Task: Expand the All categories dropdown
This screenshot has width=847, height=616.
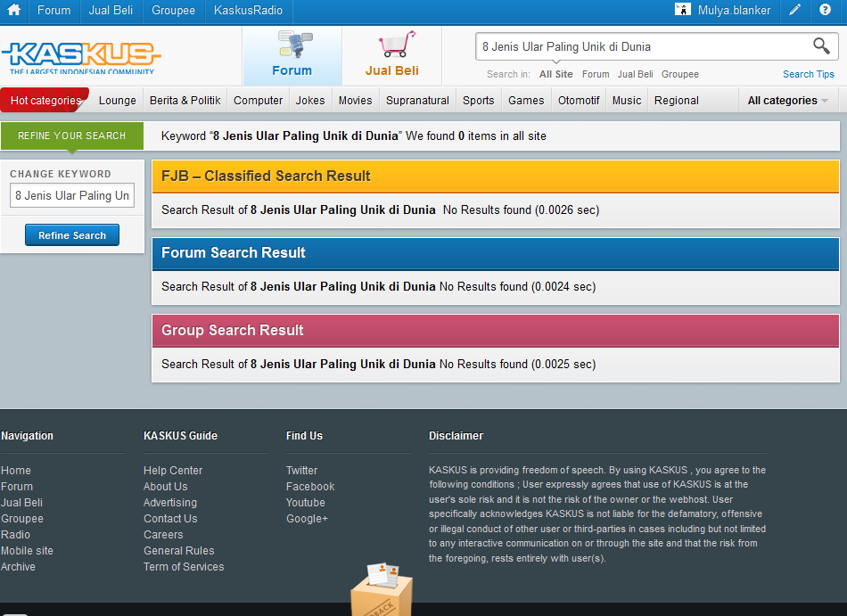Action: (787, 101)
